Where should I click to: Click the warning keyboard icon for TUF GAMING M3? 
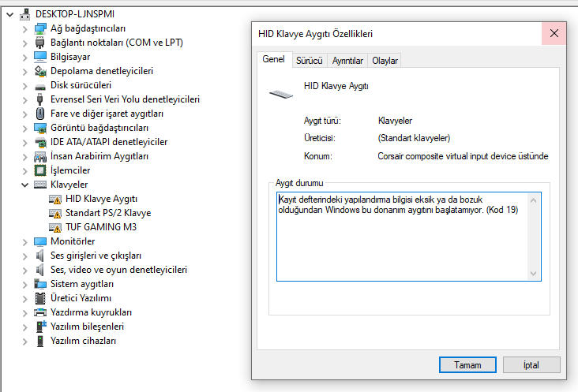tap(55, 227)
